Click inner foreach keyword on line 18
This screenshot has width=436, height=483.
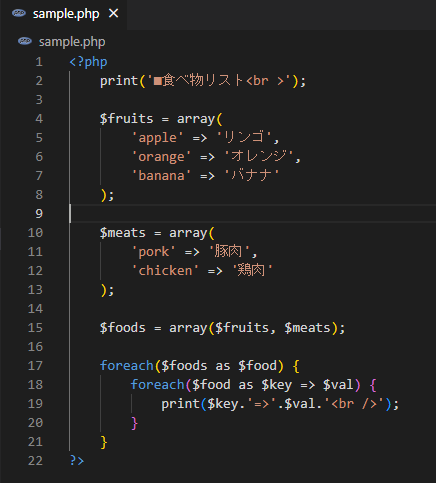(x=157, y=385)
